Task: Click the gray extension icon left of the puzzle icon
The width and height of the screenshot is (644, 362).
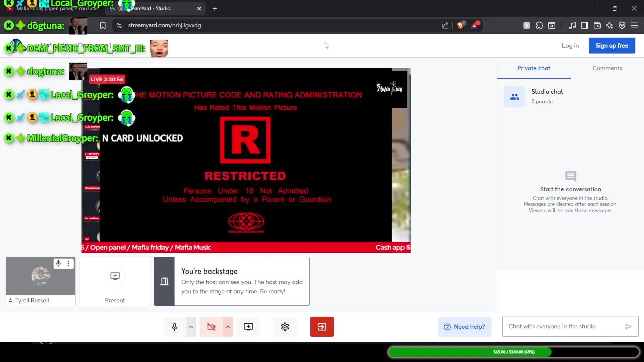Action: tap(527, 25)
